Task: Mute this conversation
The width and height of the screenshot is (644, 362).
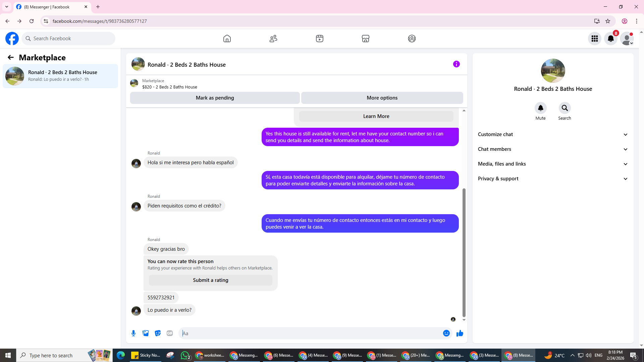Action: tap(540, 108)
